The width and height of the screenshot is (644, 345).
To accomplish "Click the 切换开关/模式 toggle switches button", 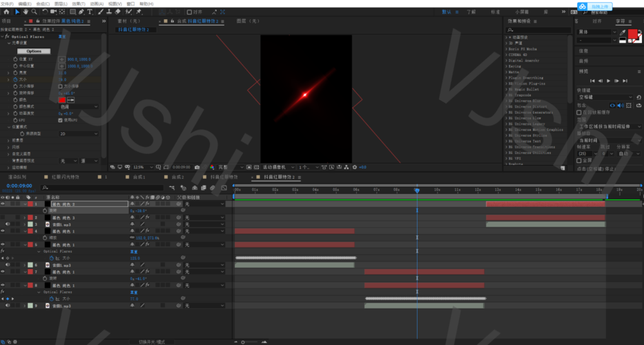I will [152, 342].
